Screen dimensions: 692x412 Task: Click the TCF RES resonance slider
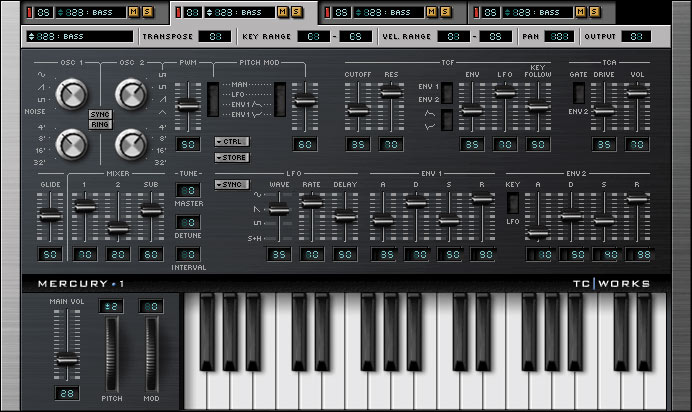pos(391,107)
